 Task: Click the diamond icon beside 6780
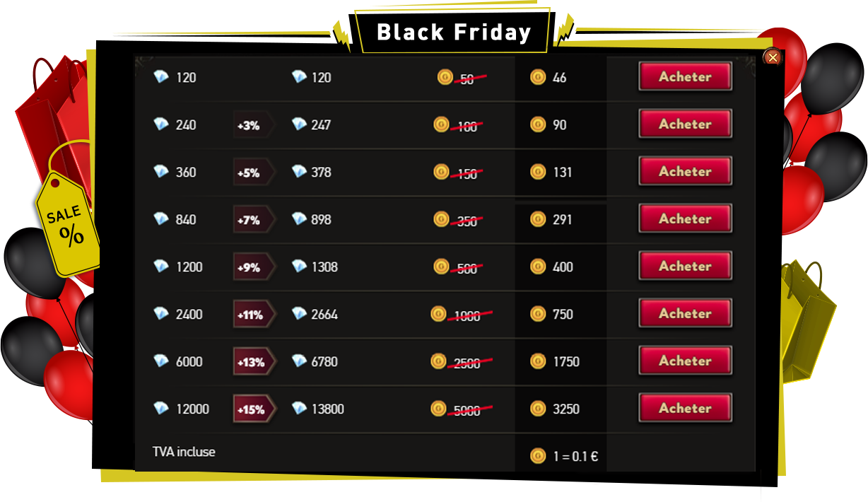300,361
